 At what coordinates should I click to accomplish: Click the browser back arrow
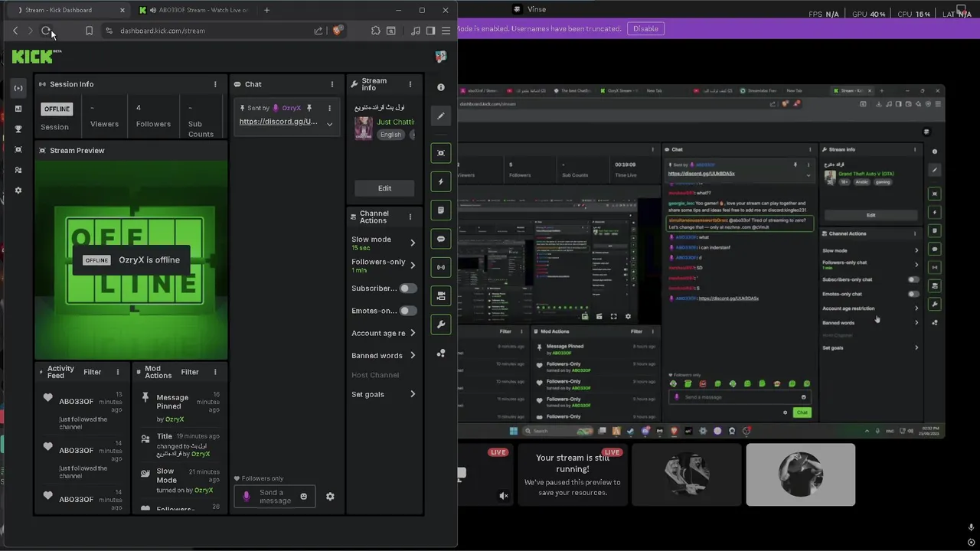[x=15, y=31]
